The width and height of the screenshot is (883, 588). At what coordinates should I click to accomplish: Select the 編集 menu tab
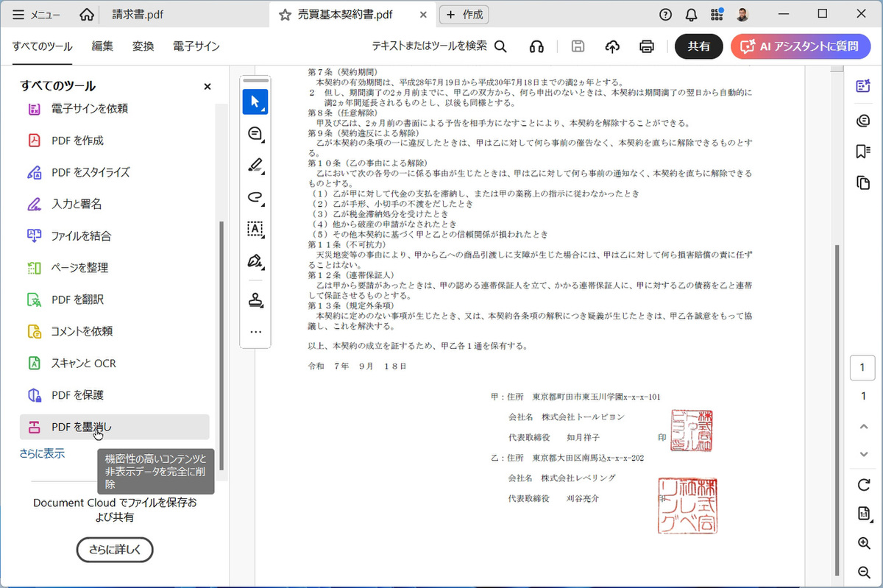tap(102, 46)
